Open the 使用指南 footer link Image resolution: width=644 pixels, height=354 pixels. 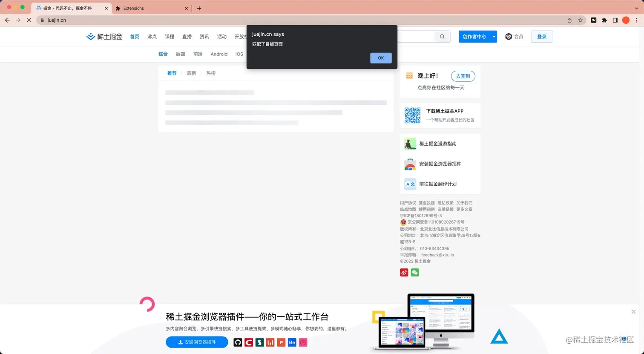tap(427, 210)
